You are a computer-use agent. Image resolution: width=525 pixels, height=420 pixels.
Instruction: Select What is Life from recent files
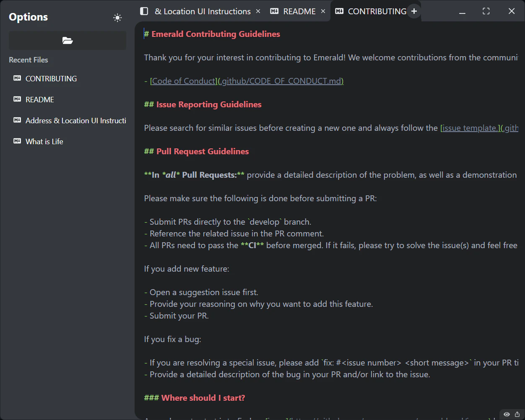[44, 141]
